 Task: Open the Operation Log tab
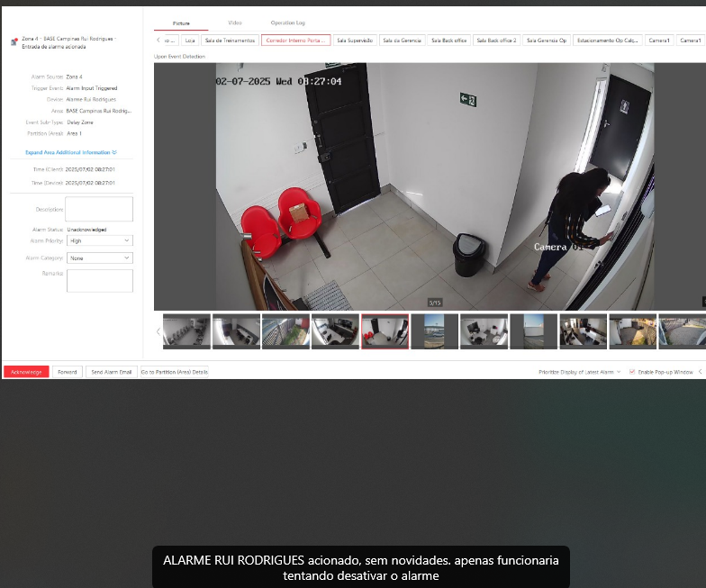288,23
